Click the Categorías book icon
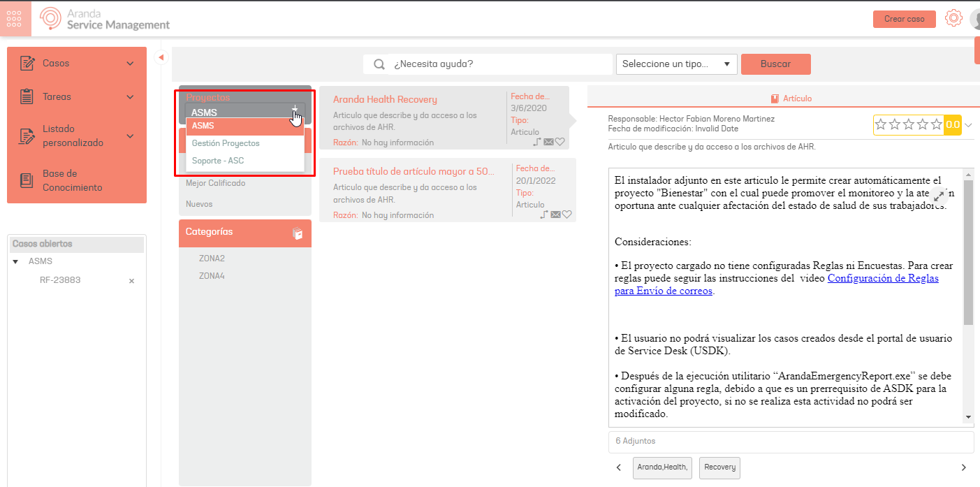 (x=298, y=233)
